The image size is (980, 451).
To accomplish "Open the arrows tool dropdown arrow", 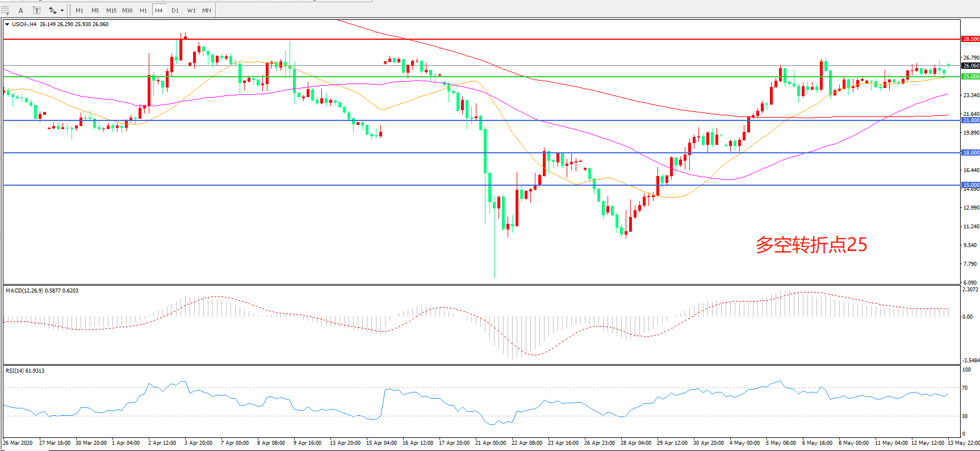I will 62,10.
